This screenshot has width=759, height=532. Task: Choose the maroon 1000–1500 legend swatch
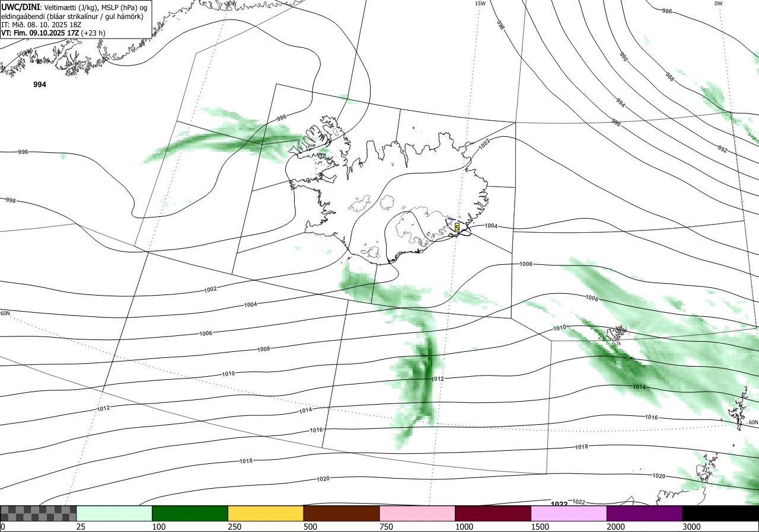[x=493, y=513]
